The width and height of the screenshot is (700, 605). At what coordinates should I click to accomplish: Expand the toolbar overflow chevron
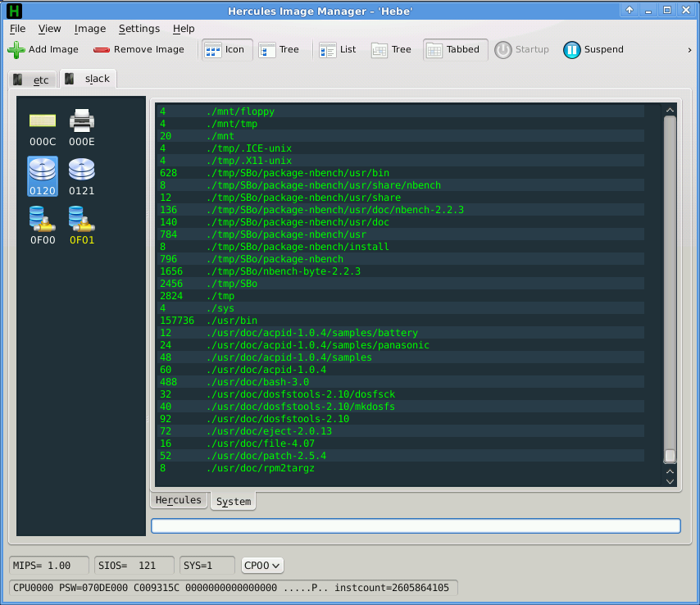tap(689, 50)
